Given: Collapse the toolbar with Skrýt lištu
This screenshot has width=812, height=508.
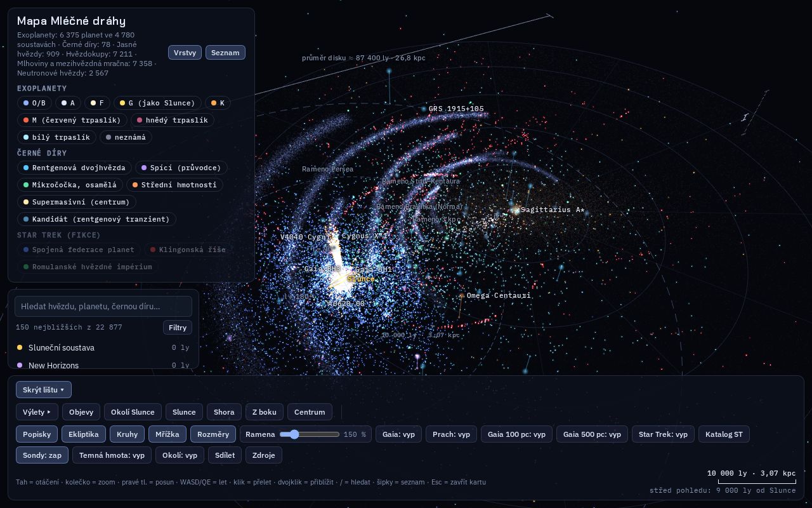Looking at the screenshot, I should point(43,390).
